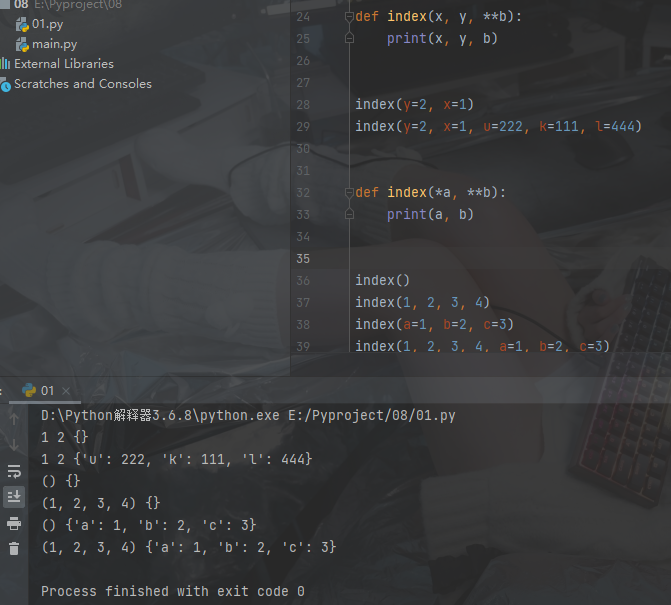This screenshot has width=671, height=605.
Task: Click the Python file icon beside main.py
Action: tap(22, 44)
